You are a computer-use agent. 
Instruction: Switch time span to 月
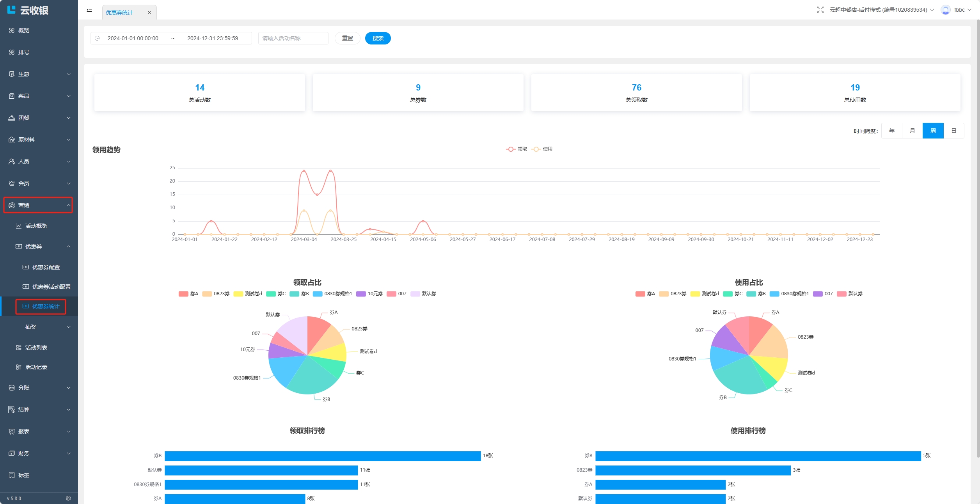[x=912, y=131]
